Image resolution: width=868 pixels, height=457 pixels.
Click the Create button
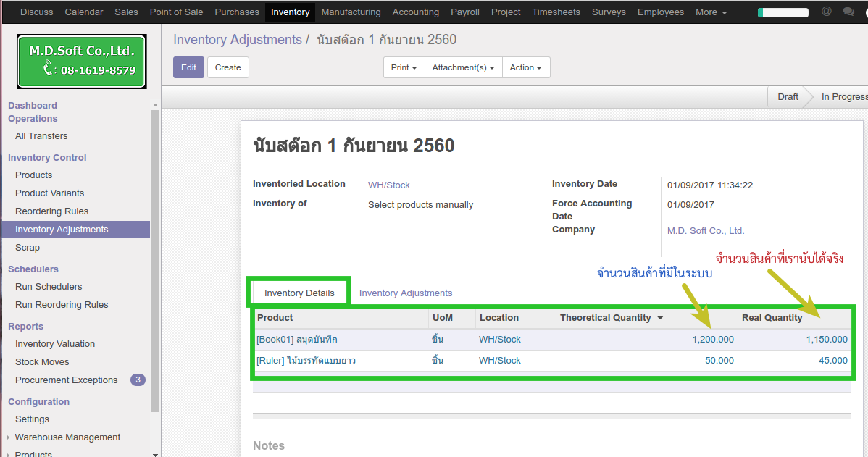click(228, 67)
